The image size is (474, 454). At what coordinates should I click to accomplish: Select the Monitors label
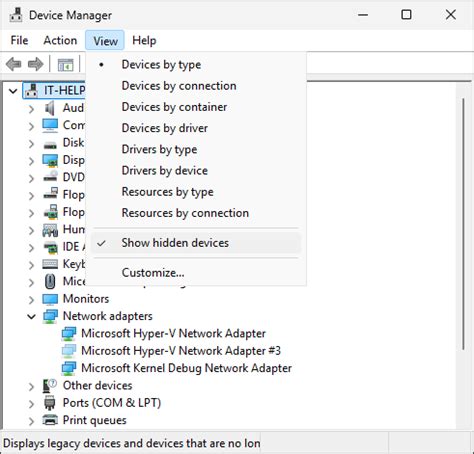pyautogui.click(x=86, y=299)
